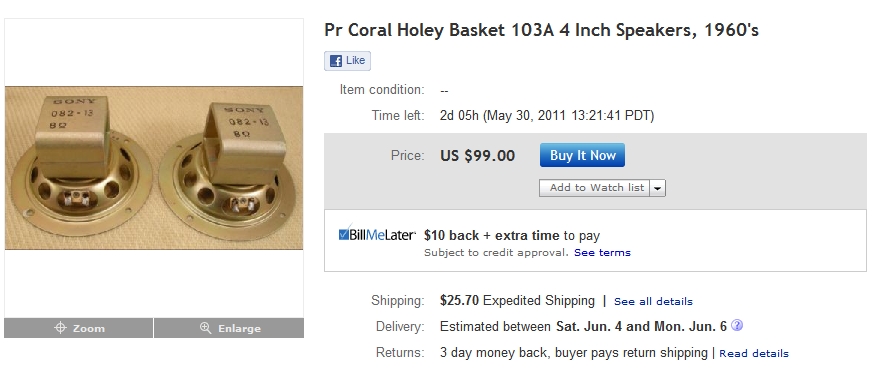This screenshot has width=876, height=370.
Task: Open the delivery estimate help icon
Action: [737, 325]
